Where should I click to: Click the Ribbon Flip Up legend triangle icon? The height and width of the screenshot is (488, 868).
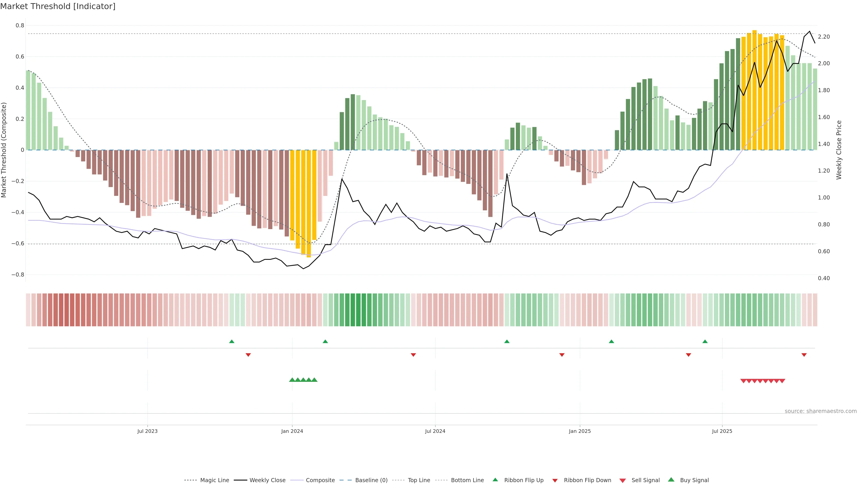(495, 480)
